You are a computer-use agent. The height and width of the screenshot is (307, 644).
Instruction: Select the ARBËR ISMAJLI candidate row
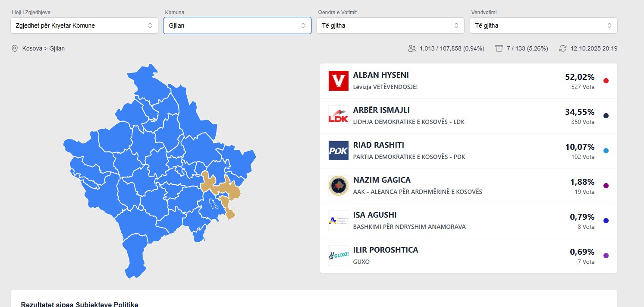[x=468, y=116]
